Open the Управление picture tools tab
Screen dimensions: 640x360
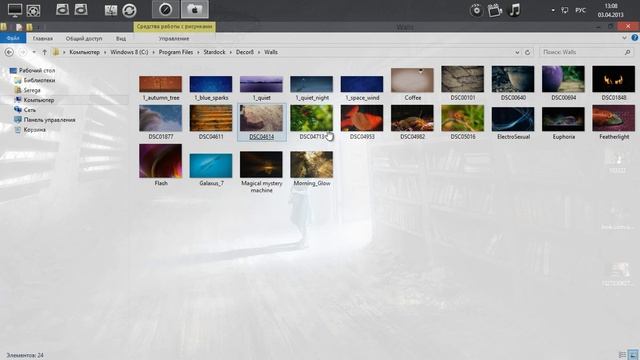[x=174, y=38]
